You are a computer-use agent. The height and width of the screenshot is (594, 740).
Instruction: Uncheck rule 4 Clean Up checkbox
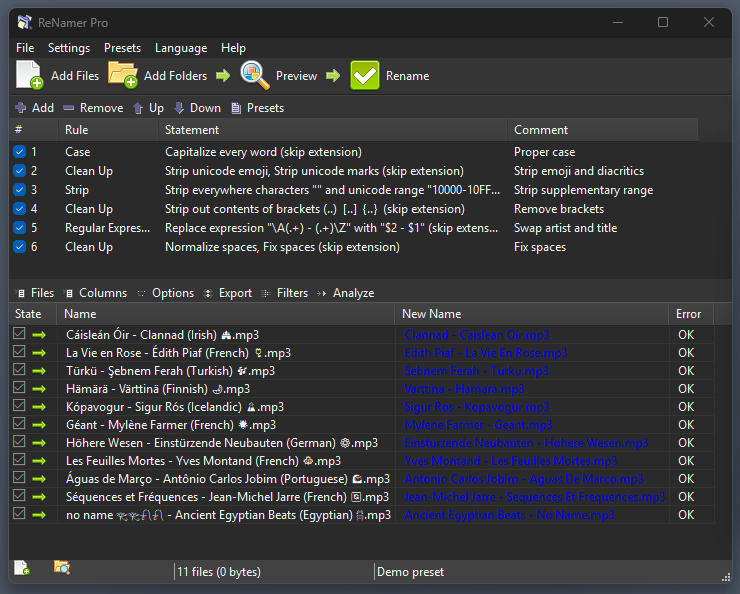(x=19, y=209)
